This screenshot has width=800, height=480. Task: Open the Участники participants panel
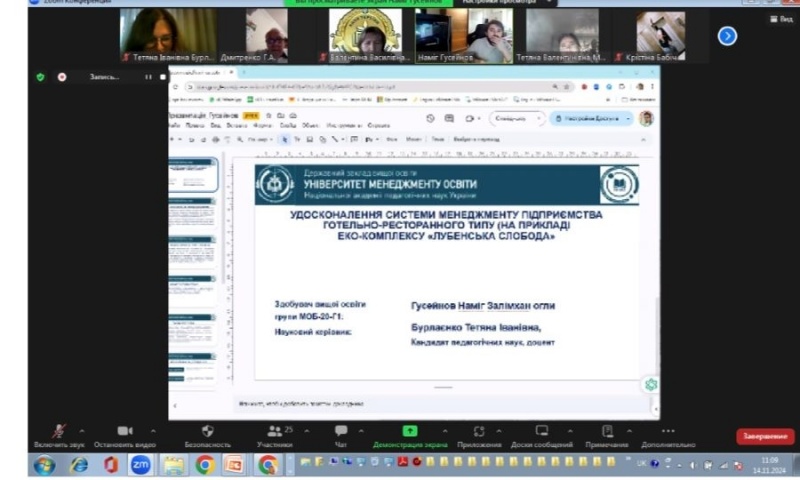pos(275,436)
